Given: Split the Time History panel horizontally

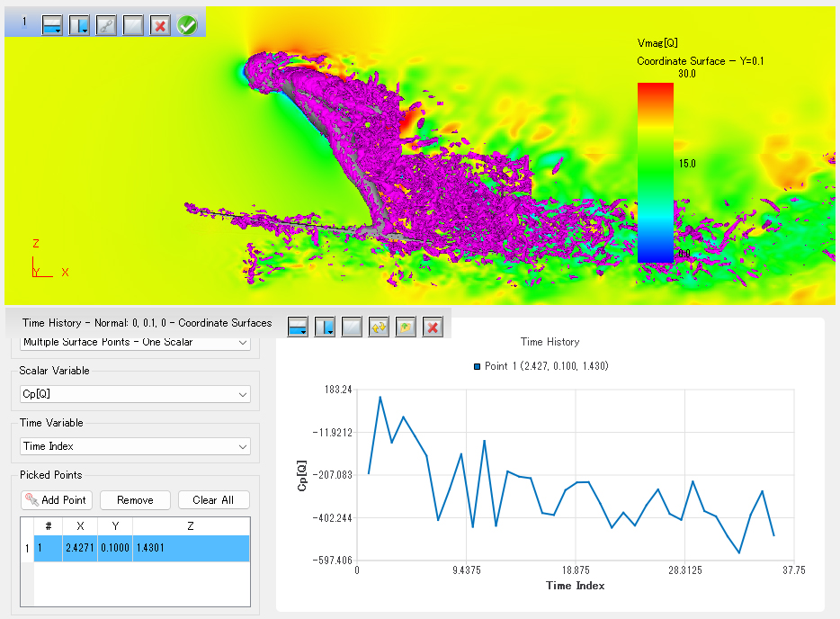Looking at the screenshot, I should 298,327.
